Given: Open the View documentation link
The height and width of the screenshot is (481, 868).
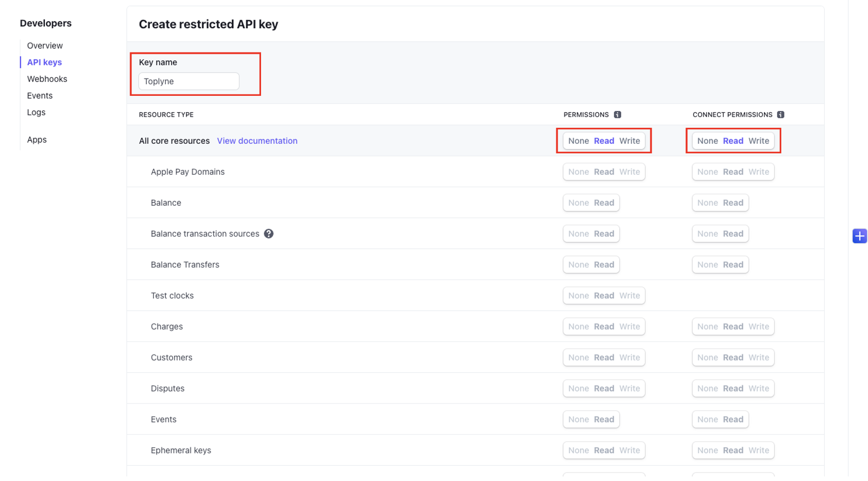Looking at the screenshot, I should (x=257, y=141).
